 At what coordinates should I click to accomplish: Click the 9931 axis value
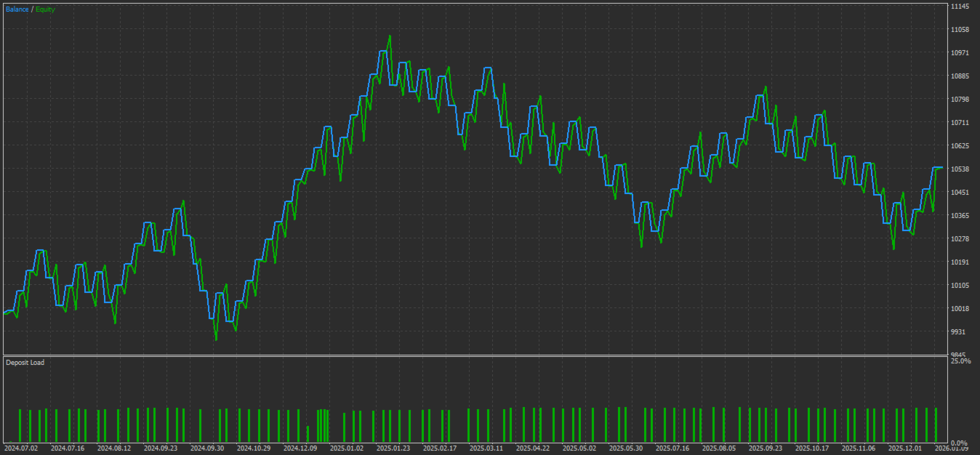pyautogui.click(x=958, y=332)
